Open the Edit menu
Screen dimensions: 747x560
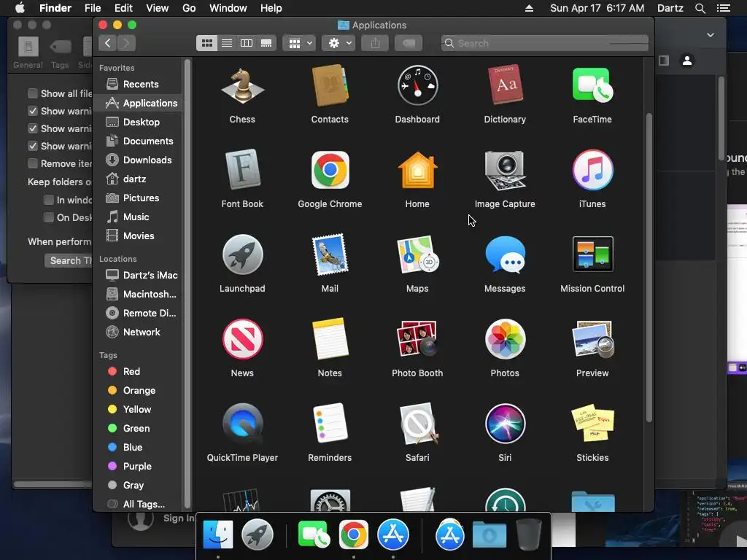click(x=123, y=8)
